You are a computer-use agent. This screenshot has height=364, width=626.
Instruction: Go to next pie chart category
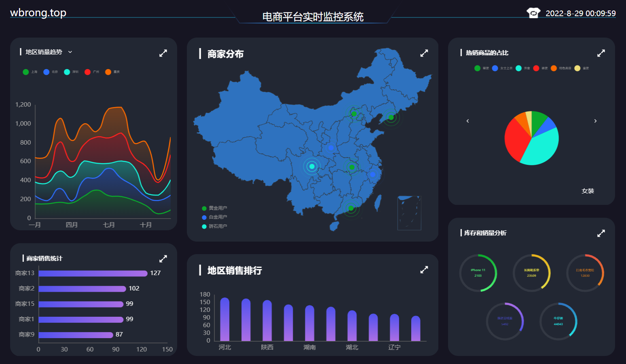(595, 121)
